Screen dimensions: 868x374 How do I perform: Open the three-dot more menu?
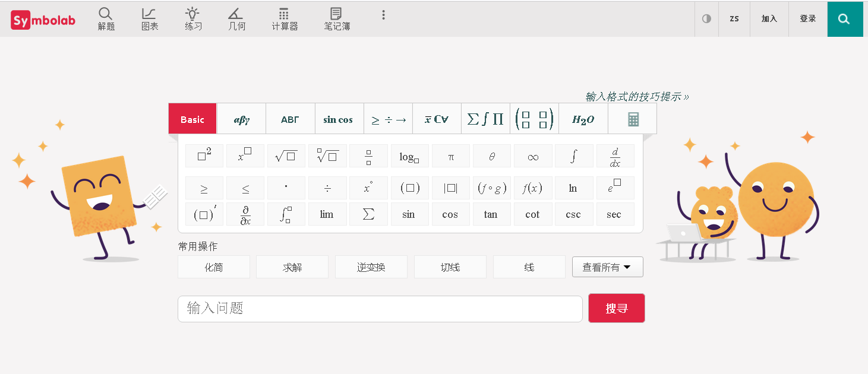click(384, 15)
